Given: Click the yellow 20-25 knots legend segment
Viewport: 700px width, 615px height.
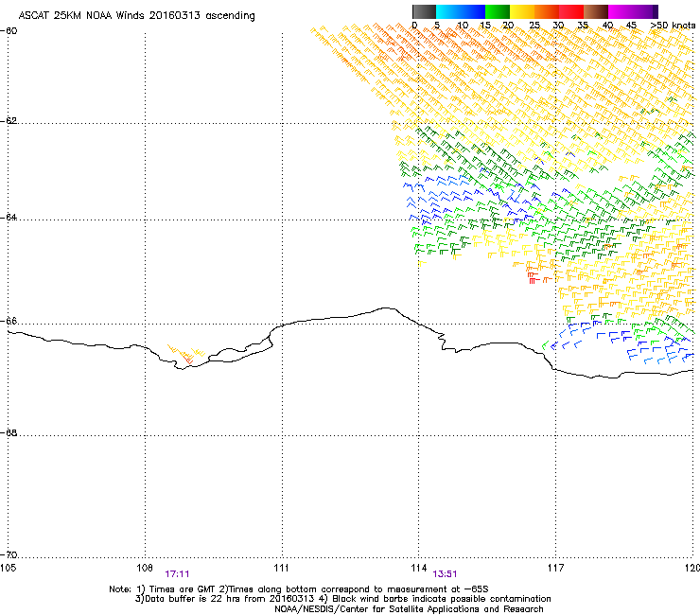Looking at the screenshot, I should 522,11.
